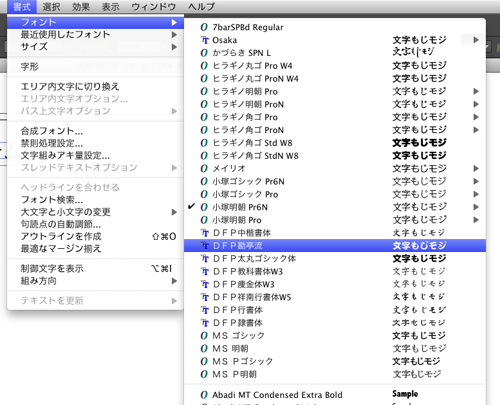The height and width of the screenshot is (405, 500).
Task: Open the ヘルプ menu
Action: coord(201,6)
